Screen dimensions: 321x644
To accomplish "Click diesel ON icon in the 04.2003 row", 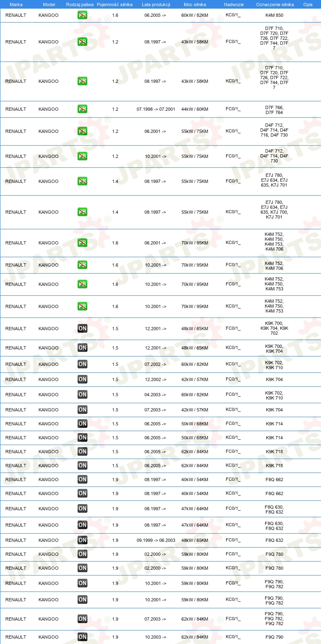I will pyautogui.click(x=83, y=395).
